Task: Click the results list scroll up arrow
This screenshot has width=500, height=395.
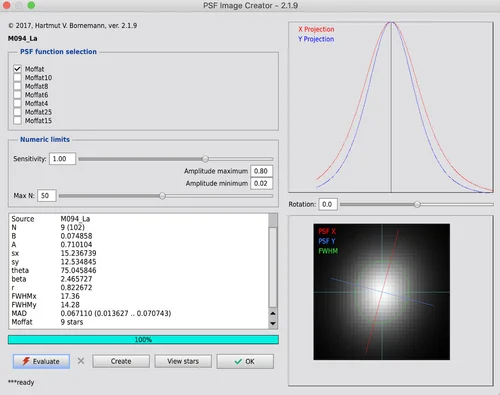Action: pyautogui.click(x=273, y=313)
